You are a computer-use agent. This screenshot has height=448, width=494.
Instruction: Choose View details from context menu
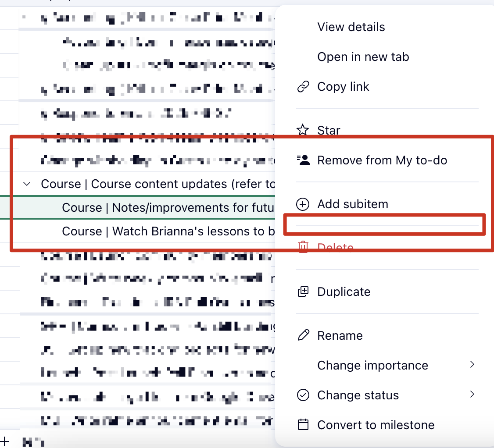point(351,27)
